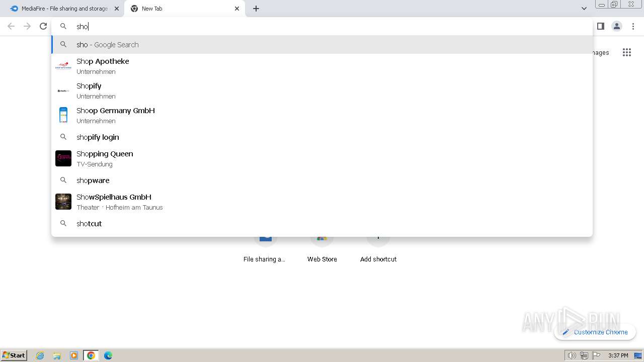Go forward with the forward arrow
Image resolution: width=644 pixels, height=362 pixels.
[27, 26]
